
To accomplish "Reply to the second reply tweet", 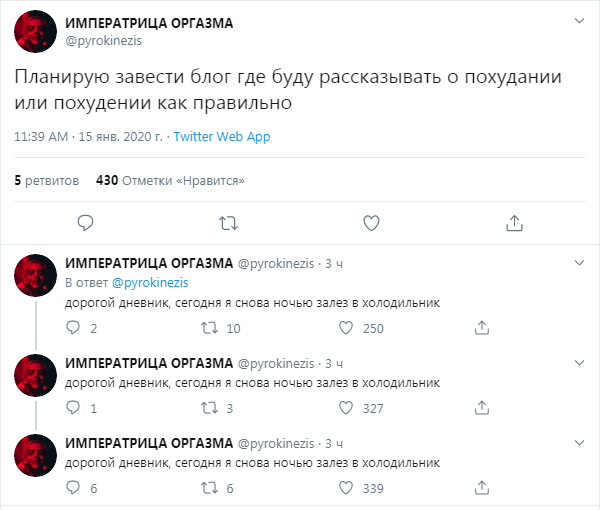I will pyautogui.click(x=73, y=408).
